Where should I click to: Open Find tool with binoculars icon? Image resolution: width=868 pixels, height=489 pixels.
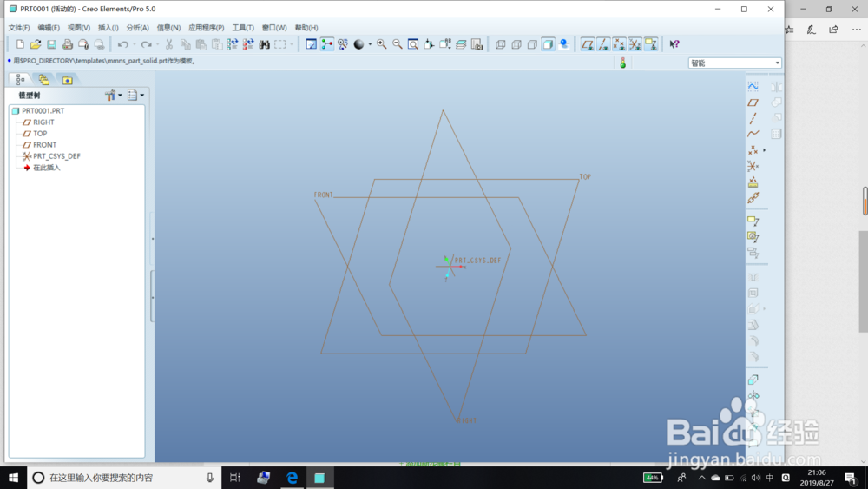point(265,44)
